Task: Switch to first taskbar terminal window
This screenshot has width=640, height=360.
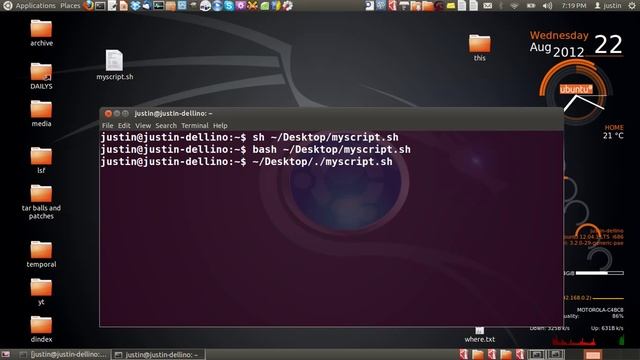Action: tap(64, 355)
